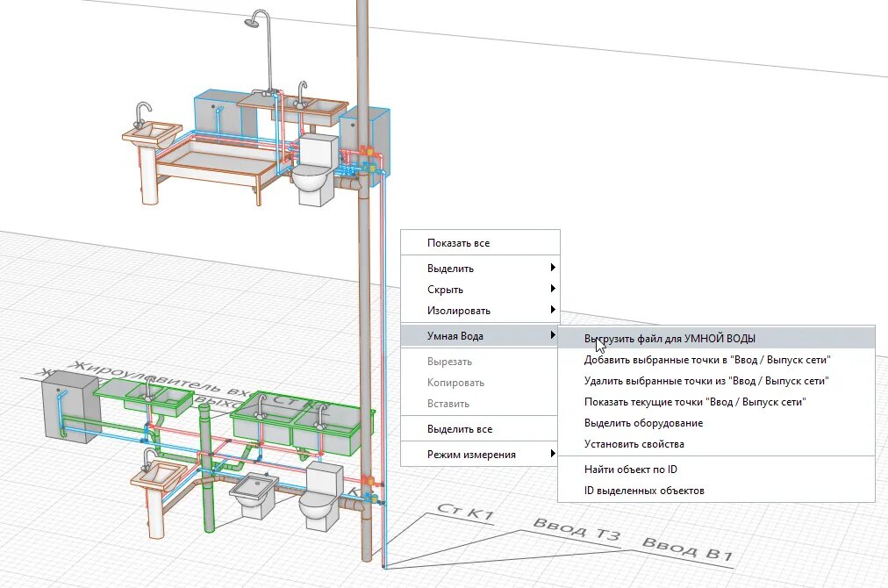Open the 'Изолировать' submenu
888x588 pixels.
(x=480, y=310)
